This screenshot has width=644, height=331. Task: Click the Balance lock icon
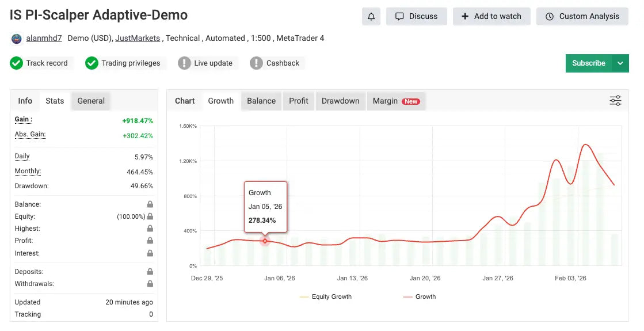click(x=150, y=204)
